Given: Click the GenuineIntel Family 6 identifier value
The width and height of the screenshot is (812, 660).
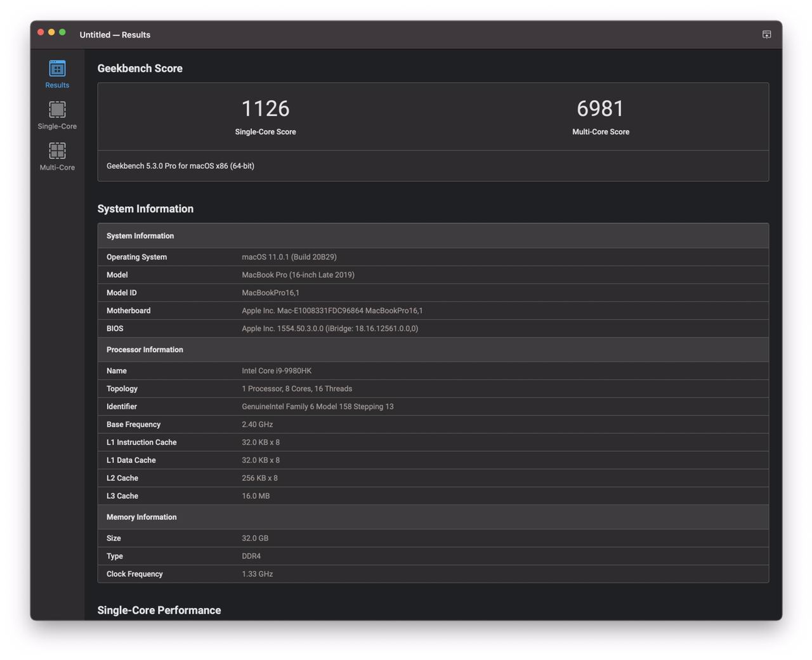Looking at the screenshot, I should (x=317, y=406).
